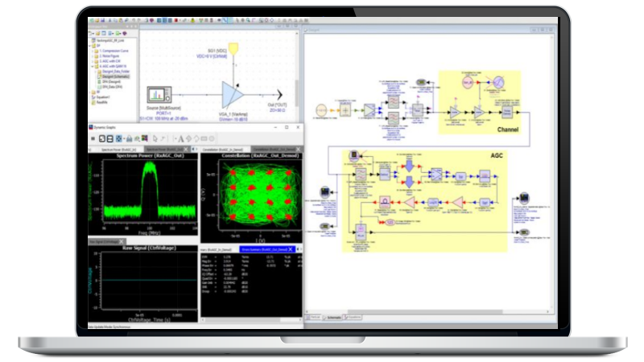Click the Dynamic Graphs window title icon
The image size is (644, 362).
pos(91,128)
